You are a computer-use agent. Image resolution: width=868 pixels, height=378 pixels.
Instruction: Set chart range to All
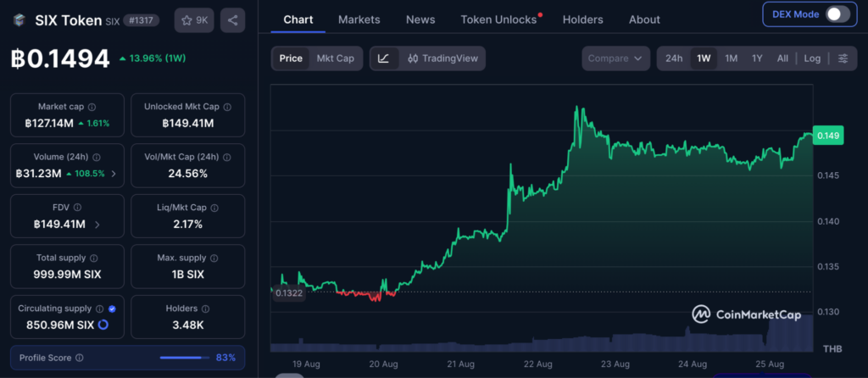tap(782, 58)
